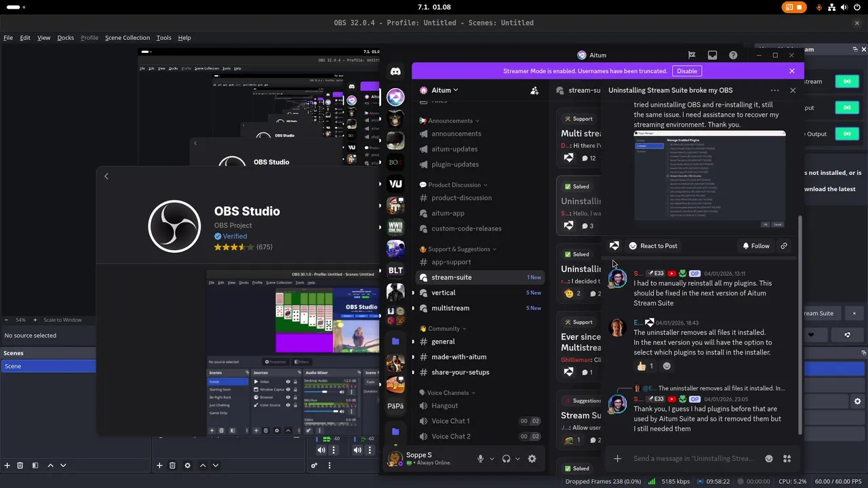Add a scene with the Scenes plus icon
Viewport: 868px width, 488px height.
click(x=7, y=466)
